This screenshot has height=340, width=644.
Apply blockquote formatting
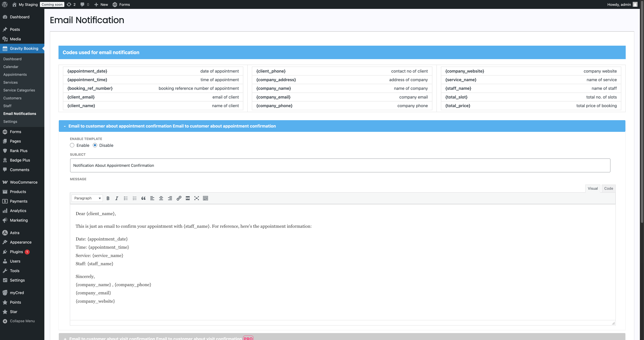pos(143,198)
